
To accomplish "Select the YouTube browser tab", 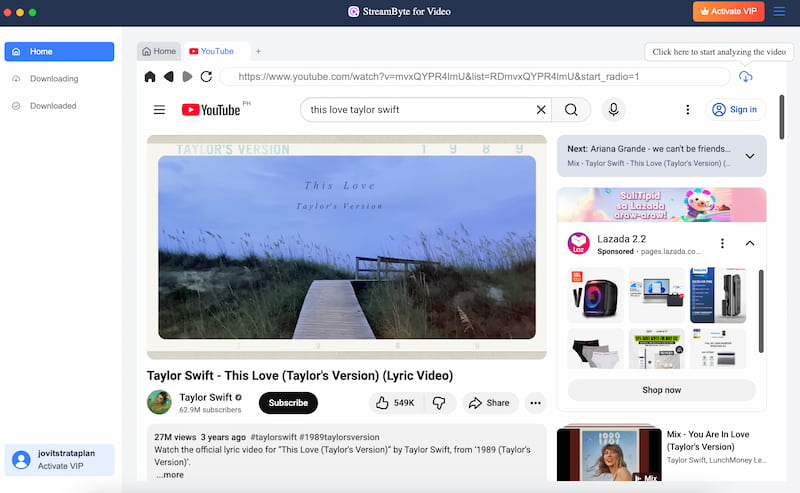I will [217, 51].
